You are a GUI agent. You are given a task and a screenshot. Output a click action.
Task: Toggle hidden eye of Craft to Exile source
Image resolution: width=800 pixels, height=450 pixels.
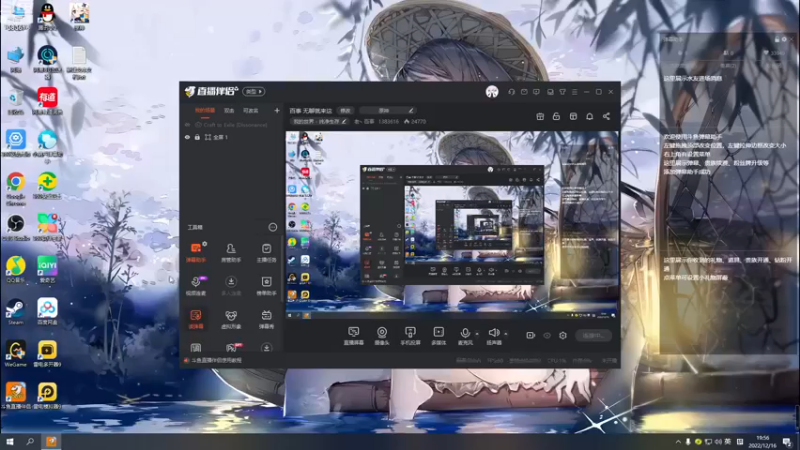click(187, 125)
